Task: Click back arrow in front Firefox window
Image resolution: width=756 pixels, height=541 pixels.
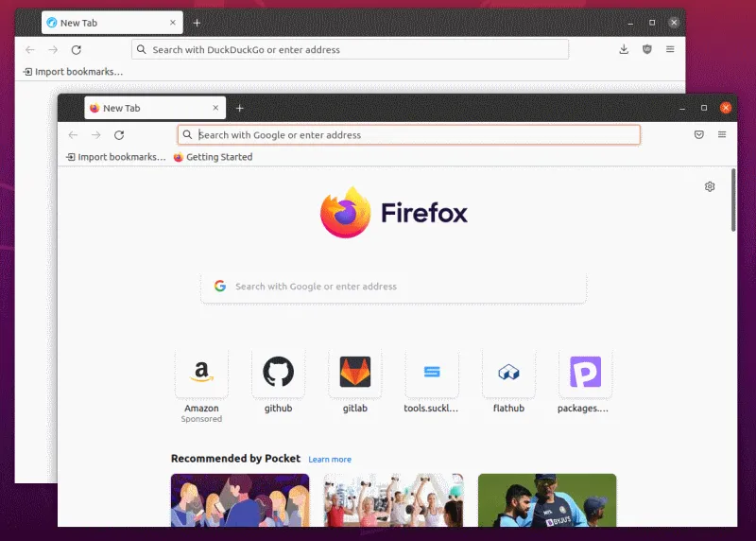Action: pyautogui.click(x=73, y=135)
